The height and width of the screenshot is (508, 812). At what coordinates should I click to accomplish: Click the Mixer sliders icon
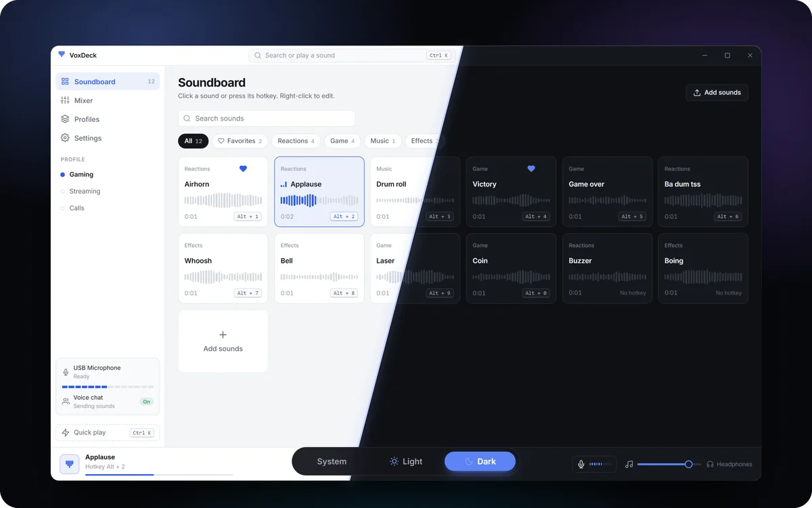[x=65, y=100]
